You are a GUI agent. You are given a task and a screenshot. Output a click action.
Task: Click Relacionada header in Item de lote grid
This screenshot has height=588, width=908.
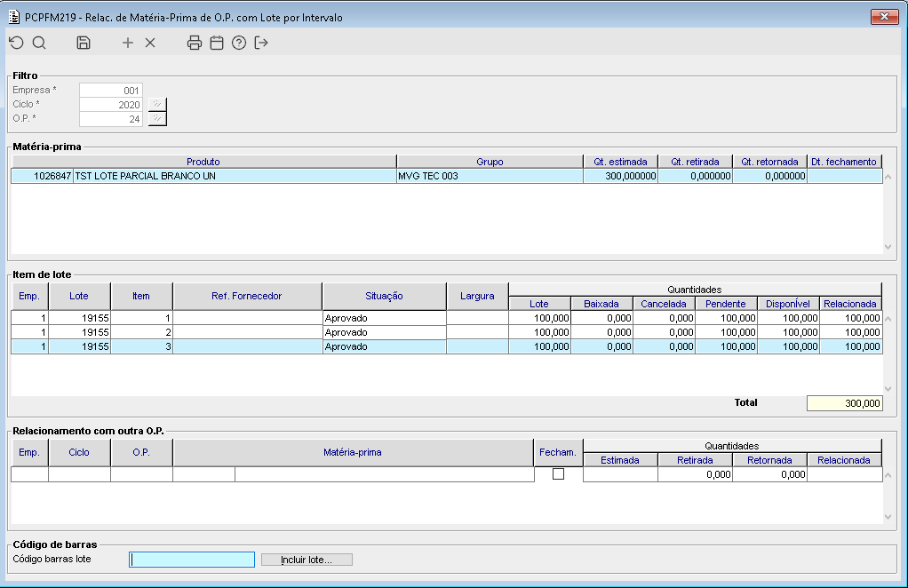[850, 304]
